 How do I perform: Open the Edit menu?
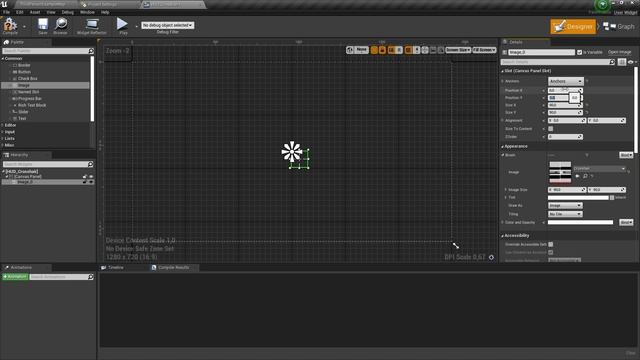coord(20,12)
